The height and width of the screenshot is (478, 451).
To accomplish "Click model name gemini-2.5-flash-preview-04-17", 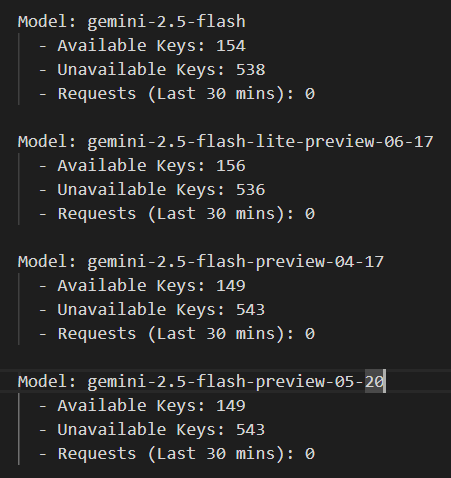I will click(235, 262).
